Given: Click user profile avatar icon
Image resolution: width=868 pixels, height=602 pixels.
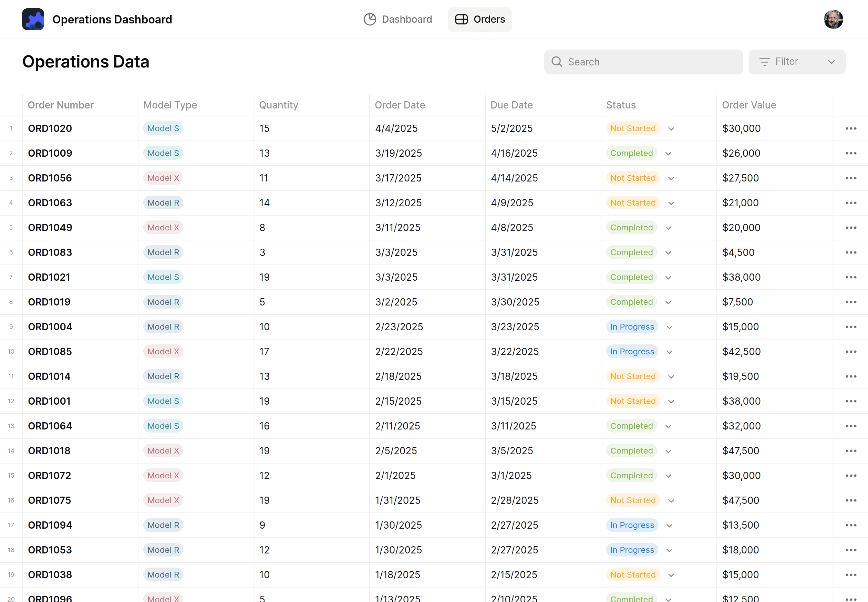Looking at the screenshot, I should (x=833, y=19).
